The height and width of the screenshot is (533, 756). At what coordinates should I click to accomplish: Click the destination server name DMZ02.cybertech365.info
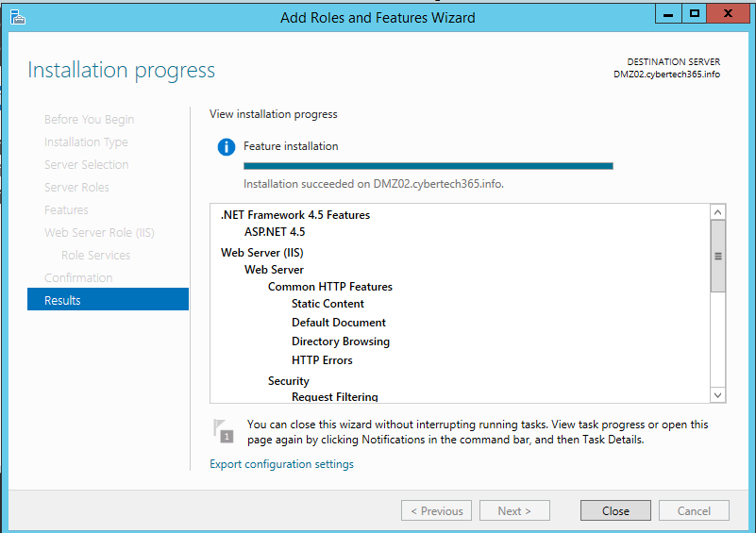(x=666, y=75)
